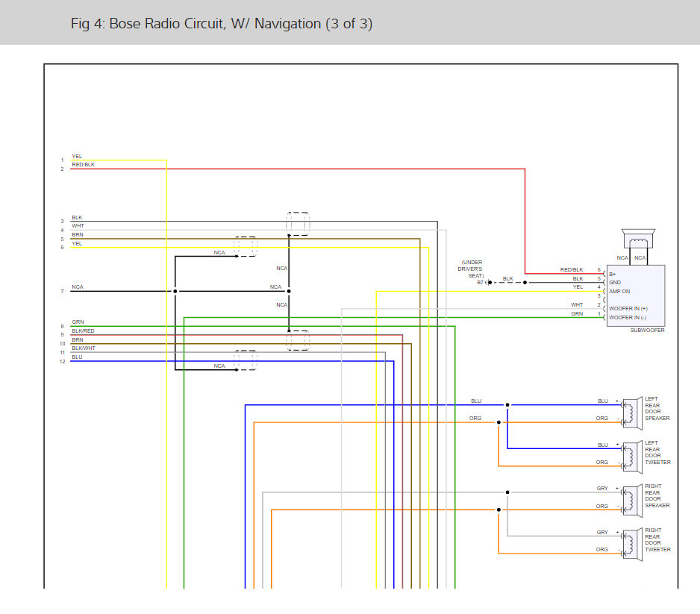Click the 'WOOFER IN (-)' terminal label
This screenshot has width=700, height=614.
click(x=628, y=317)
